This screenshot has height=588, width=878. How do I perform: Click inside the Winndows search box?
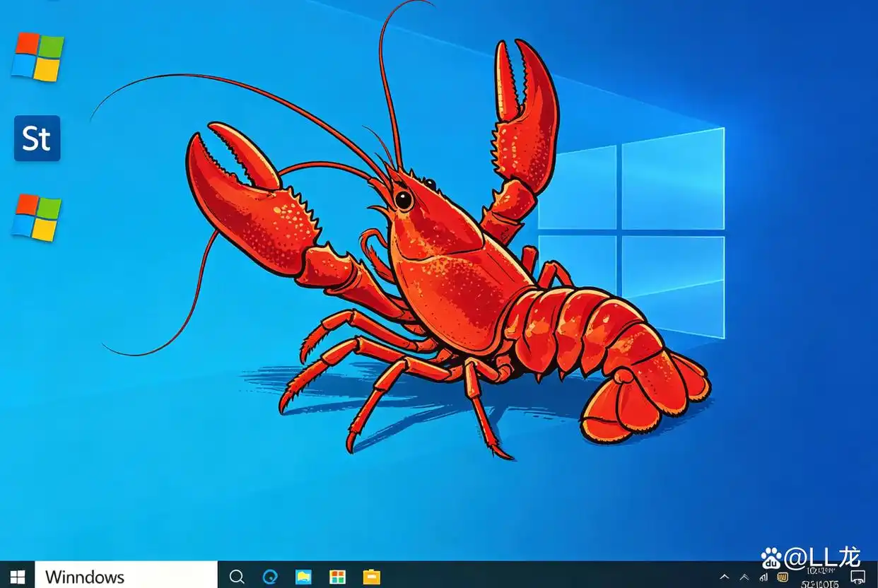click(127, 577)
